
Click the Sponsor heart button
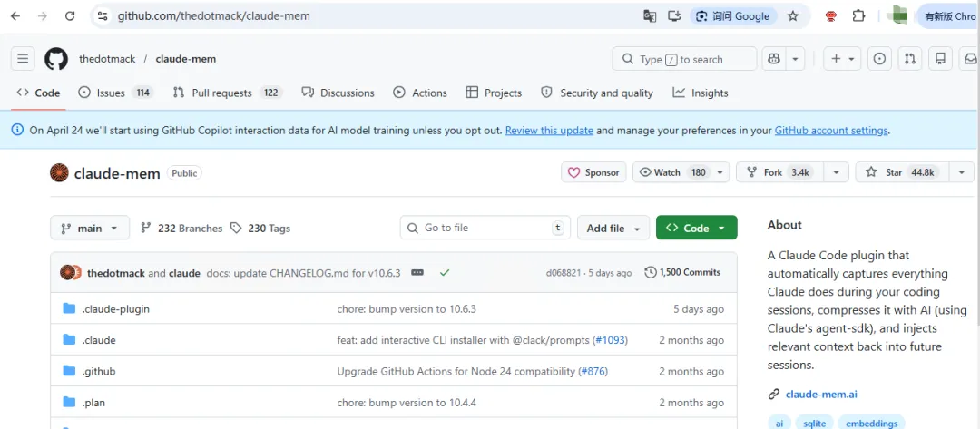(x=593, y=172)
